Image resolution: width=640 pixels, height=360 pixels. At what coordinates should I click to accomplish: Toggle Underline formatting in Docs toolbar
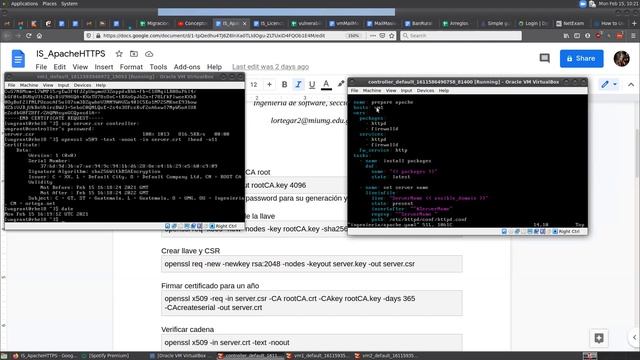(312, 84)
